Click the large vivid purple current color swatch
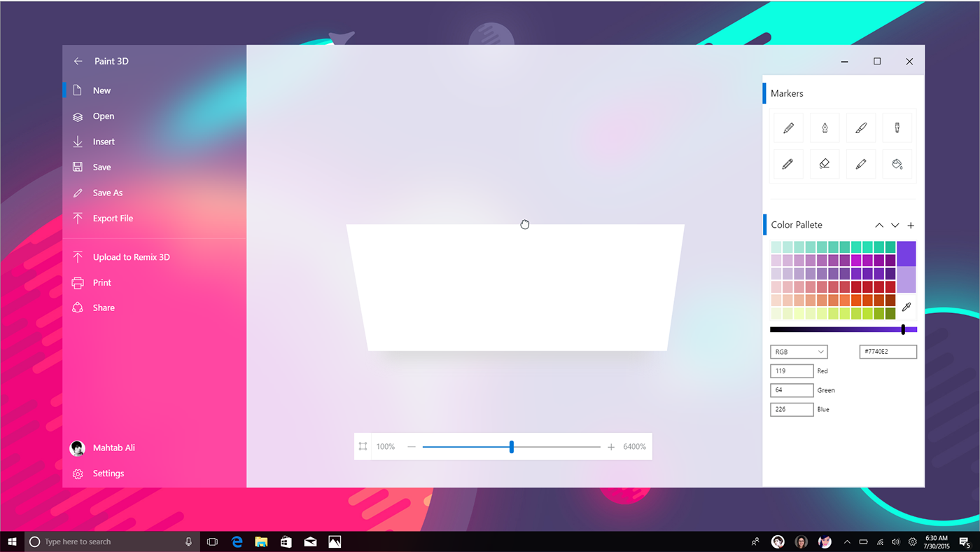 906,254
